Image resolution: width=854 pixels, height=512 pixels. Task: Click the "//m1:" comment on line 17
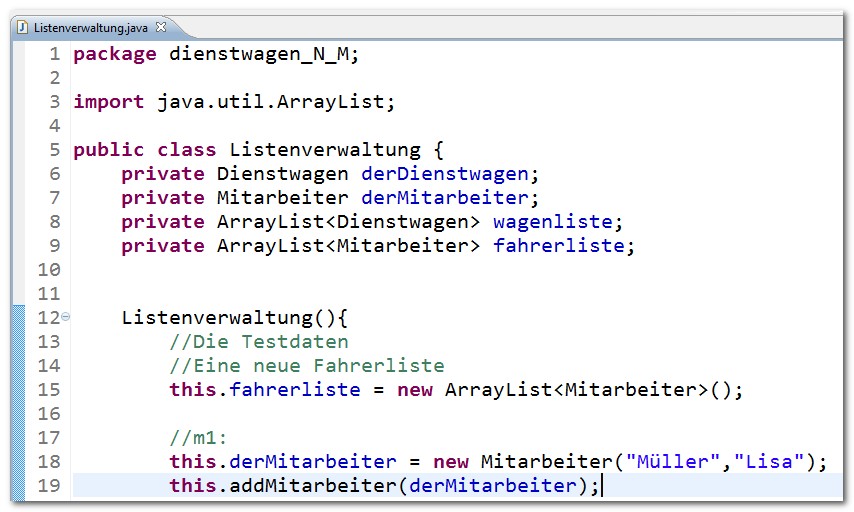tap(199, 438)
